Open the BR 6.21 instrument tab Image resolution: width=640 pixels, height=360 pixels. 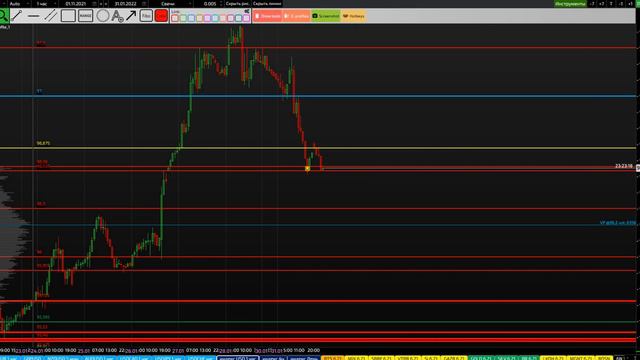(529, 358)
